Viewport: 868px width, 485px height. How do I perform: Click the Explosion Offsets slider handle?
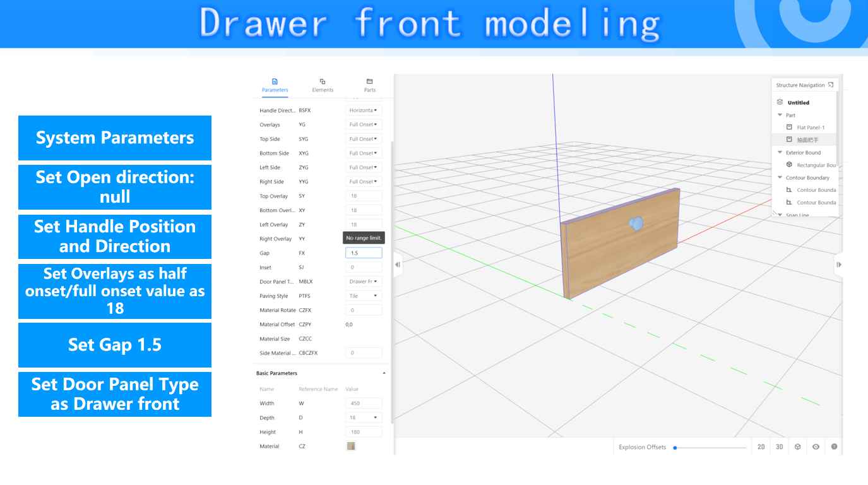pos(675,448)
